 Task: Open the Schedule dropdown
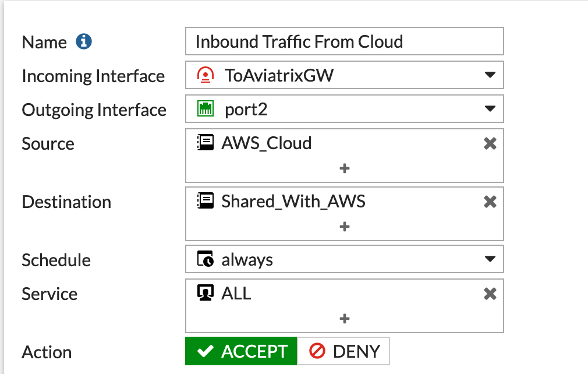(x=490, y=259)
